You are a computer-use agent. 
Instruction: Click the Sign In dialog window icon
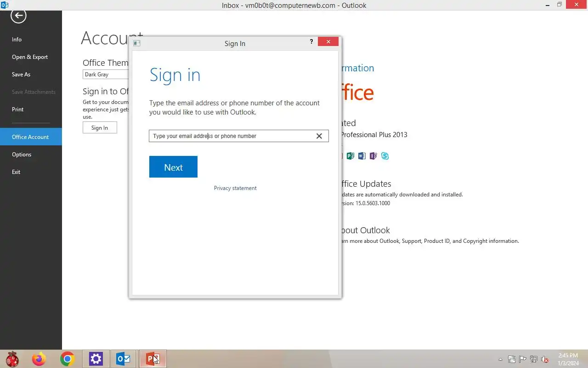click(x=137, y=43)
